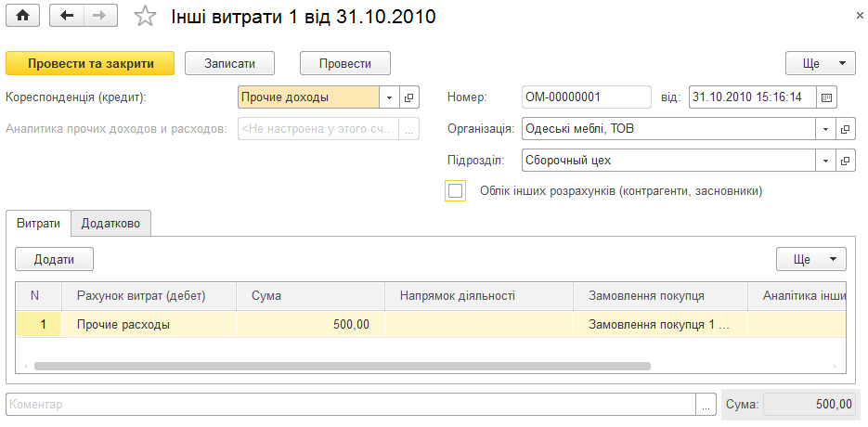868x427 pixels.
Task: Click the Напрямок діяльності column header
Action: click(479, 296)
